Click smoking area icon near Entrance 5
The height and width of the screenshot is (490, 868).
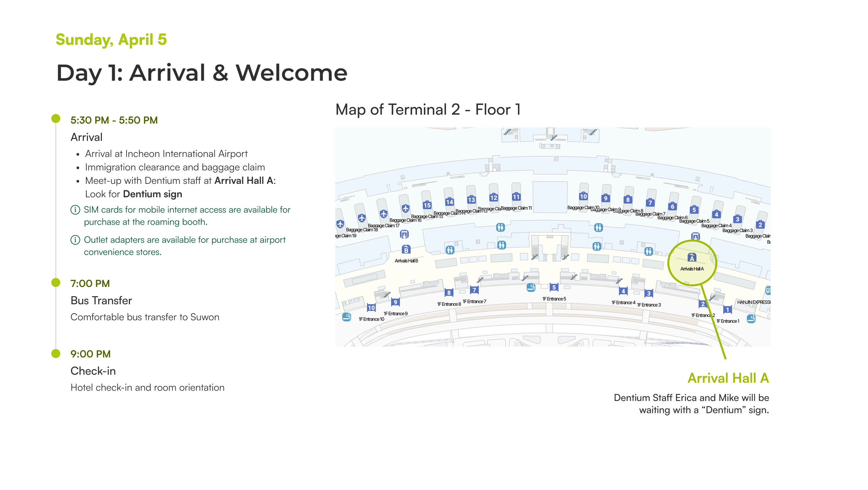coord(531,287)
